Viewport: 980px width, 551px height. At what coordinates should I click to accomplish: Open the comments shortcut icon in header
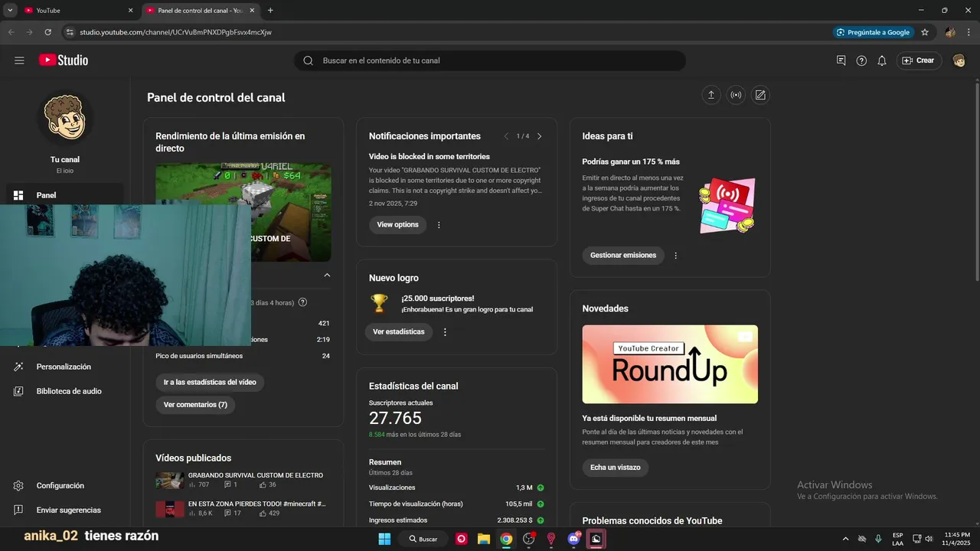click(x=841, y=60)
